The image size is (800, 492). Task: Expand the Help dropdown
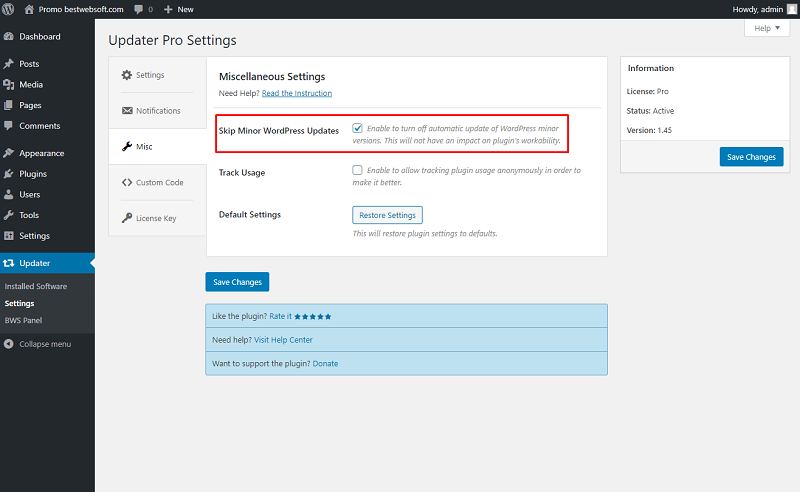767,28
